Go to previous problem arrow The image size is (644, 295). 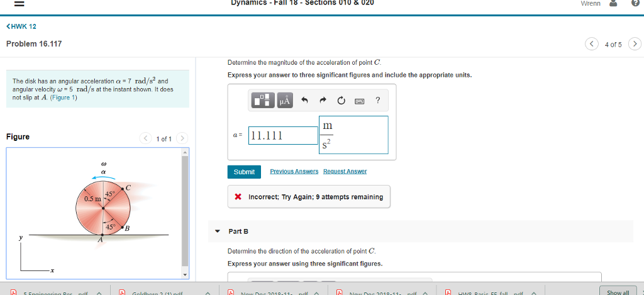(x=592, y=43)
